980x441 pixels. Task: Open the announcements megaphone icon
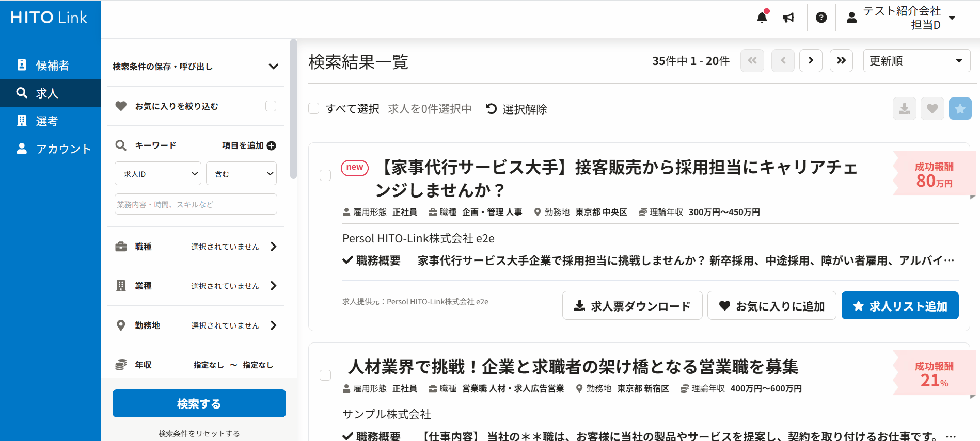pyautogui.click(x=788, y=18)
